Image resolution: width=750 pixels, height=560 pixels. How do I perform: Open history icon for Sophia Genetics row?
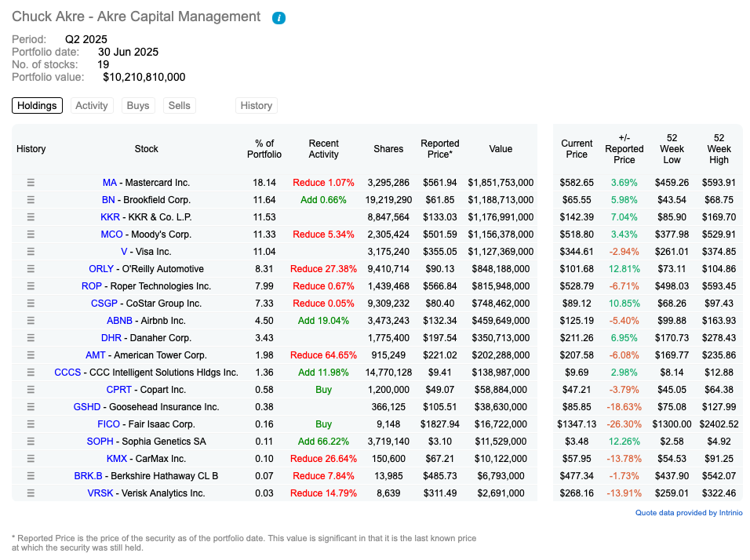[31, 442]
